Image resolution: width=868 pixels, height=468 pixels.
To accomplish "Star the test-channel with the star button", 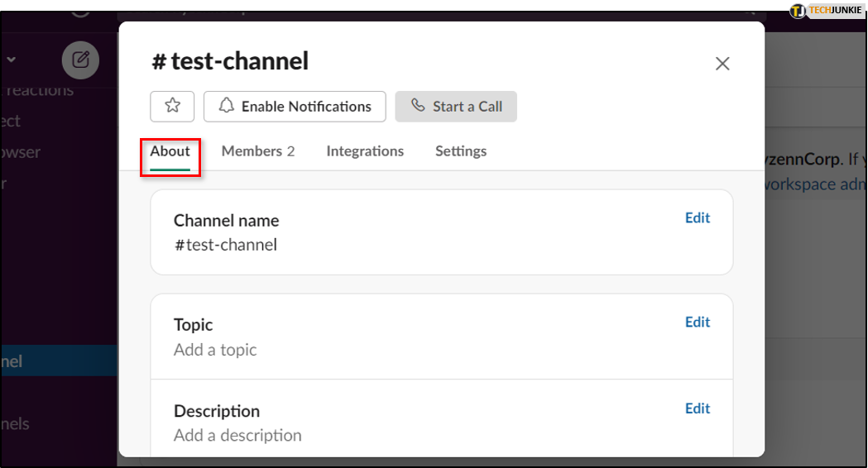I will click(x=172, y=106).
